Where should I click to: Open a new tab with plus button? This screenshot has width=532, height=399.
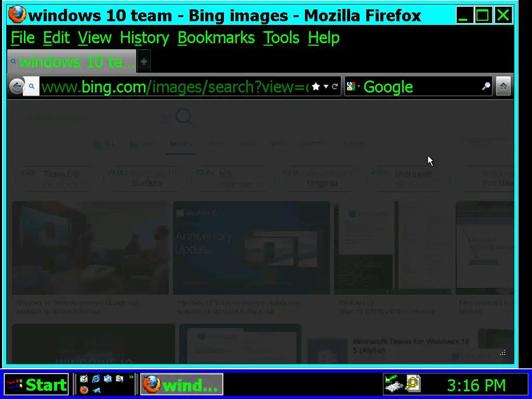coord(144,61)
